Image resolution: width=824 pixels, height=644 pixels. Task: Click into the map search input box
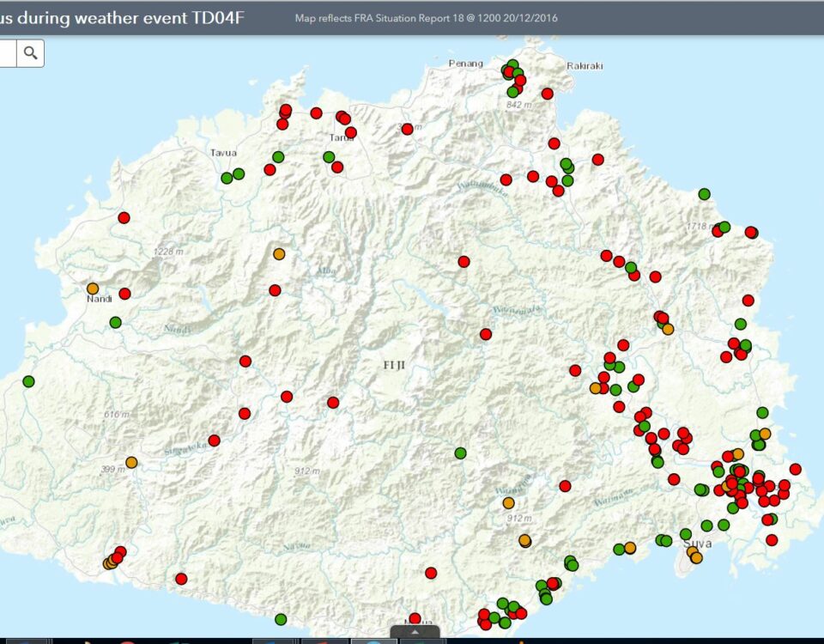tap(7, 53)
